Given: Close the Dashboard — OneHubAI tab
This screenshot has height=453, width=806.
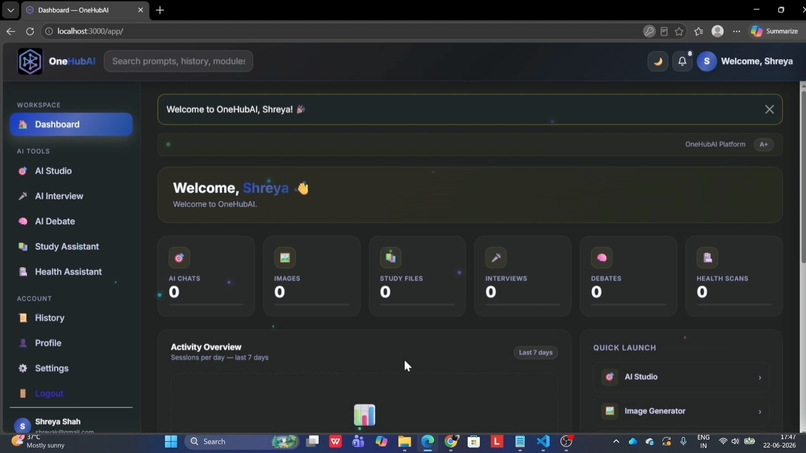Looking at the screenshot, I should [140, 10].
